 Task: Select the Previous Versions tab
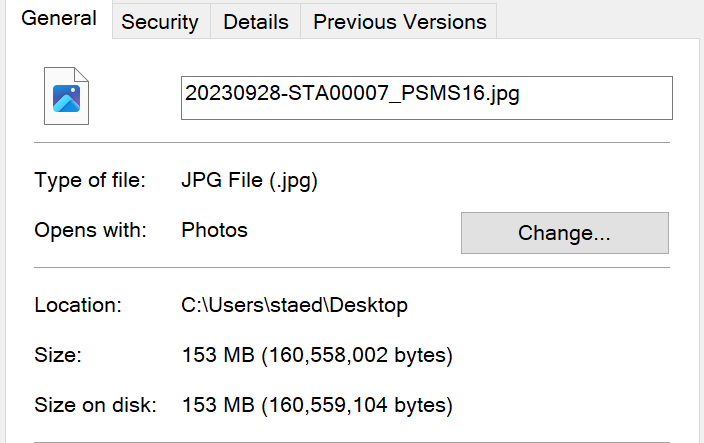coord(399,22)
